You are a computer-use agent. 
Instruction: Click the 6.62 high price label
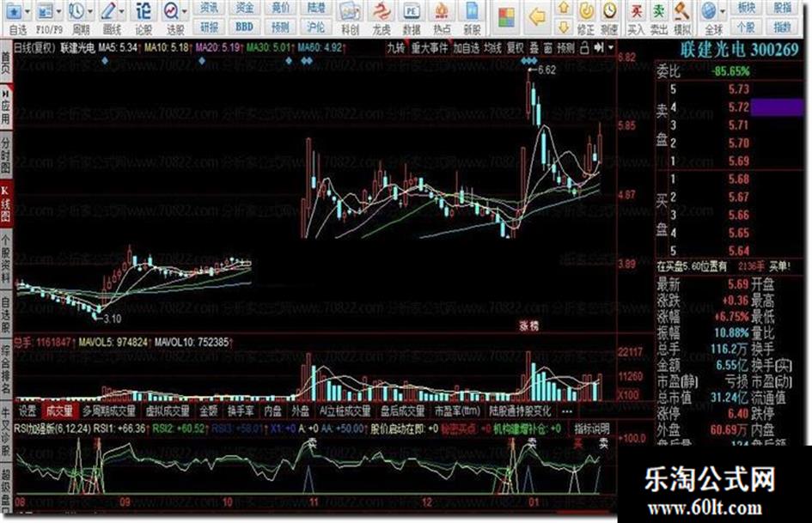546,70
